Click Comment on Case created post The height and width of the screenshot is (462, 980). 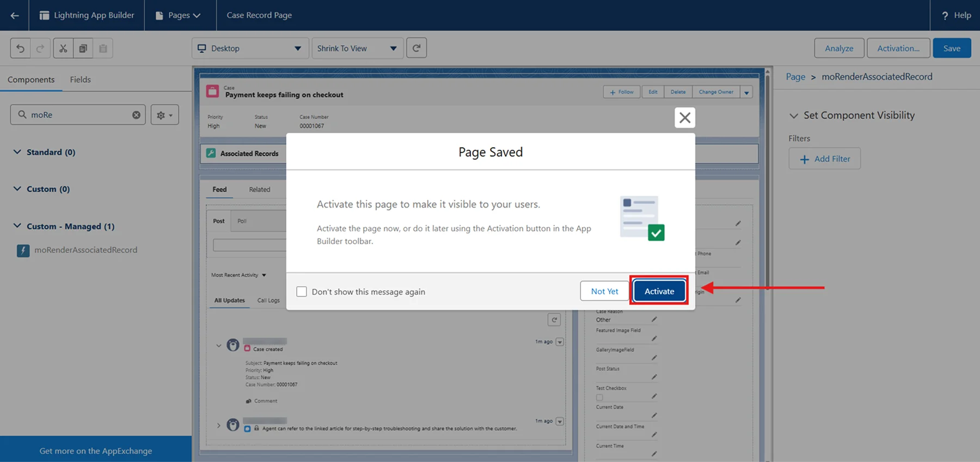[x=261, y=401]
